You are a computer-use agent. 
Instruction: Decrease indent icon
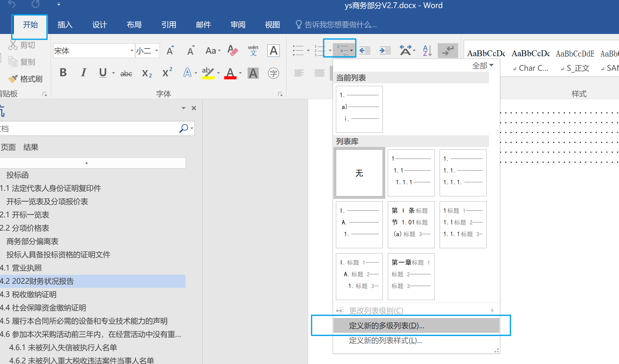[365, 50]
